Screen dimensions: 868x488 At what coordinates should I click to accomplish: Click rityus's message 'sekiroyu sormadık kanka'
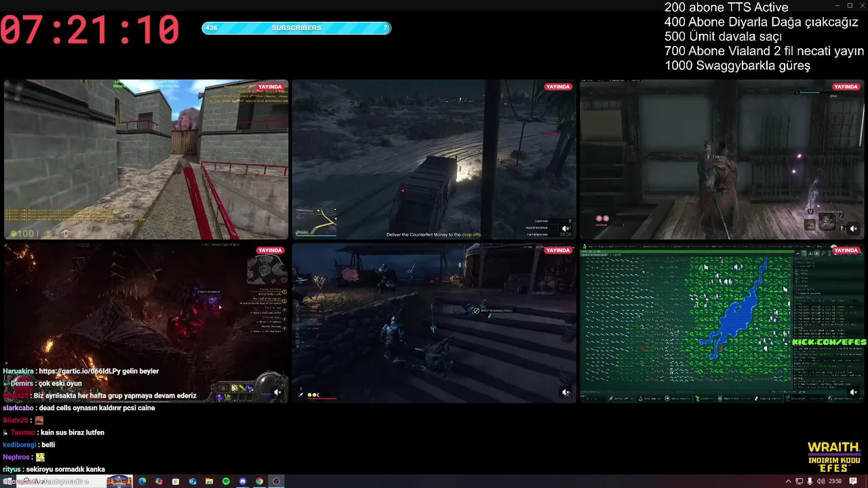coord(65,469)
